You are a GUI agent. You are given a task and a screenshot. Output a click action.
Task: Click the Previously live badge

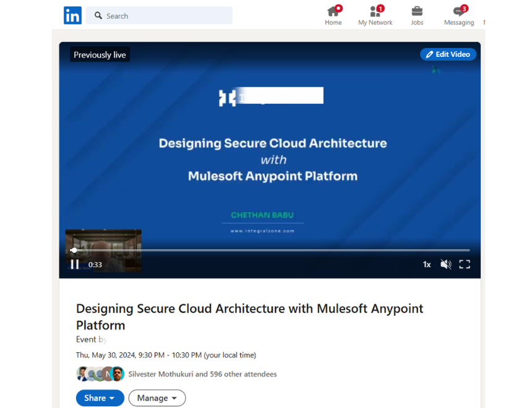point(100,54)
